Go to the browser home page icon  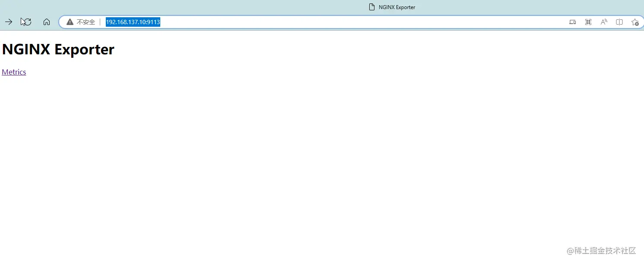click(47, 22)
